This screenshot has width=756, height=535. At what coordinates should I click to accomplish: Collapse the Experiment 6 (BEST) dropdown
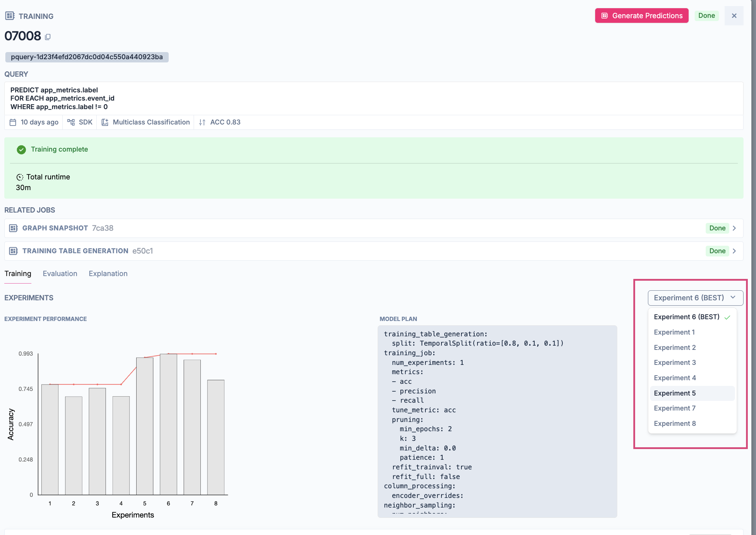click(695, 298)
